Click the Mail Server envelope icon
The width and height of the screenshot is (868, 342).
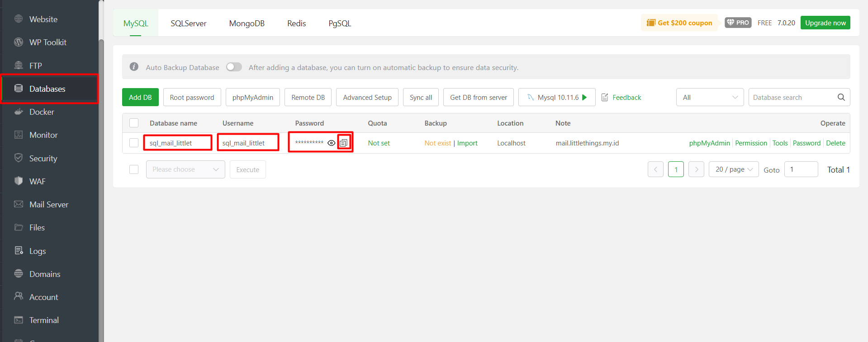click(x=19, y=204)
